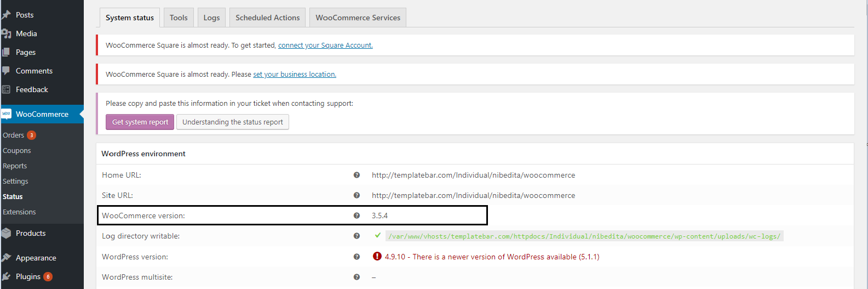Open Plugins in the admin menu

click(28, 276)
